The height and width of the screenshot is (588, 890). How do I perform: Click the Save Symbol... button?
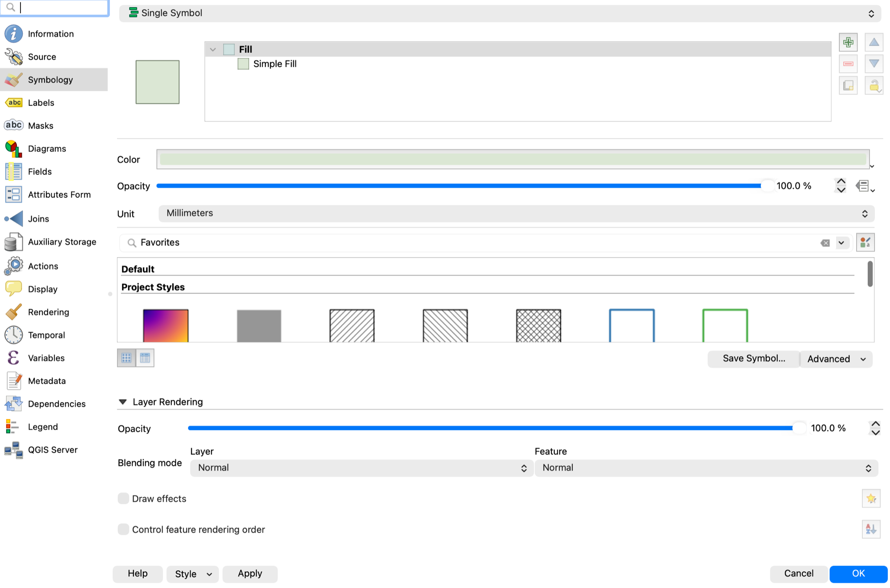coord(754,359)
